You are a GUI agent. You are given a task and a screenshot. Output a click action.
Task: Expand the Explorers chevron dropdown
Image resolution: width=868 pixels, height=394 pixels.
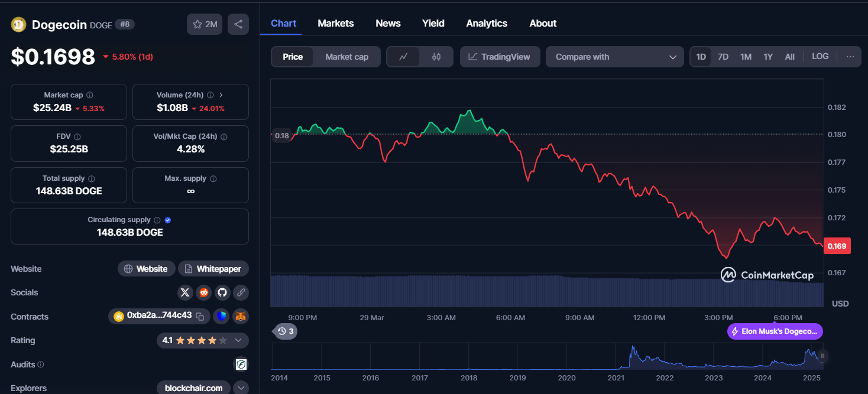(241, 388)
